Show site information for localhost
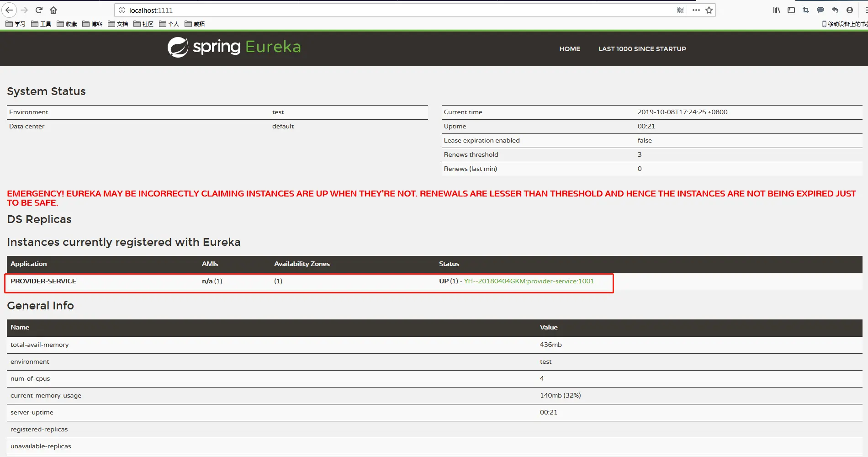This screenshot has width=868, height=457. coord(122,10)
